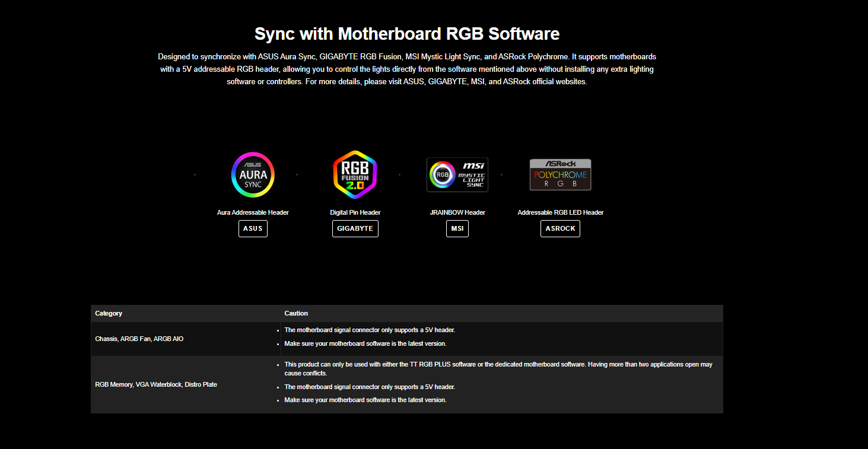Click the Sync with Motherboard RGB Software heading

point(406,33)
